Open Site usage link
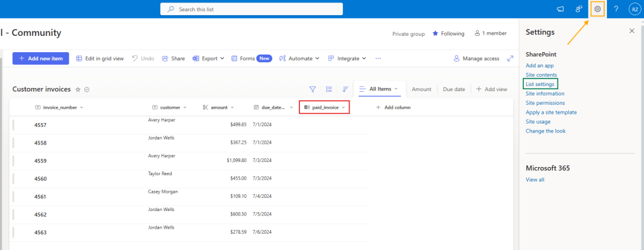 point(538,121)
